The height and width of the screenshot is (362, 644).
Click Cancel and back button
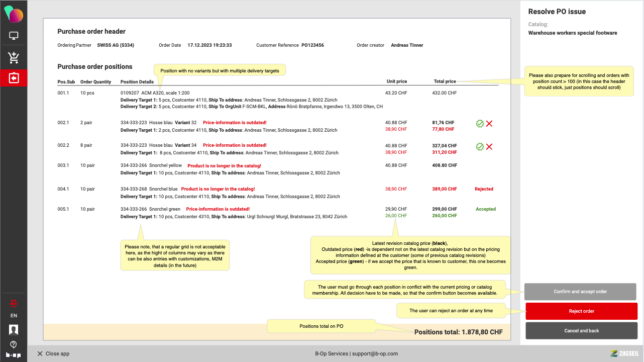click(x=581, y=331)
